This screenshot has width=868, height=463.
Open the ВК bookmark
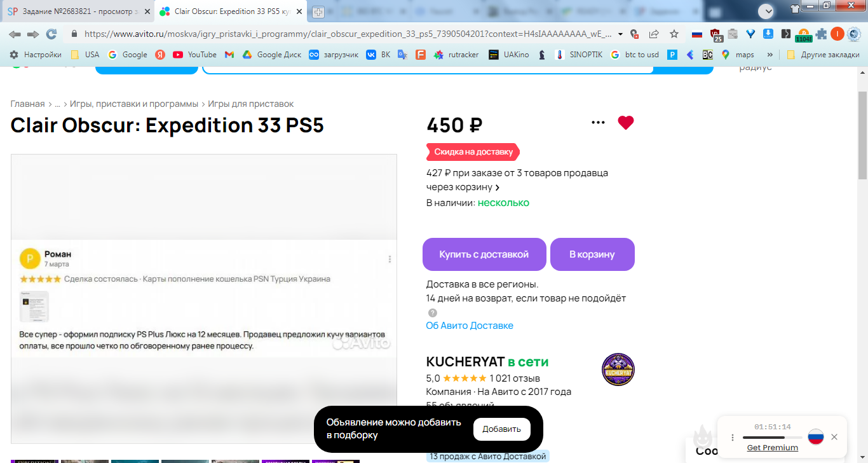[378, 55]
